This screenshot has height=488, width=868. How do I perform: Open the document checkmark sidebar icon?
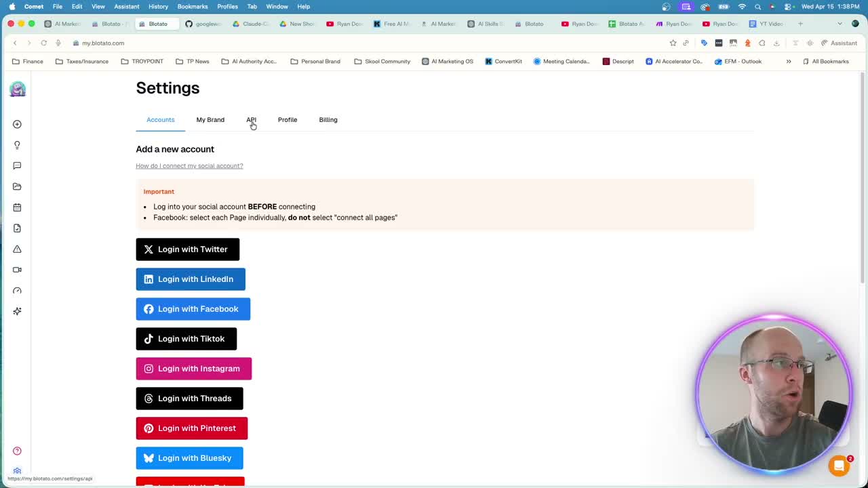[x=17, y=228]
